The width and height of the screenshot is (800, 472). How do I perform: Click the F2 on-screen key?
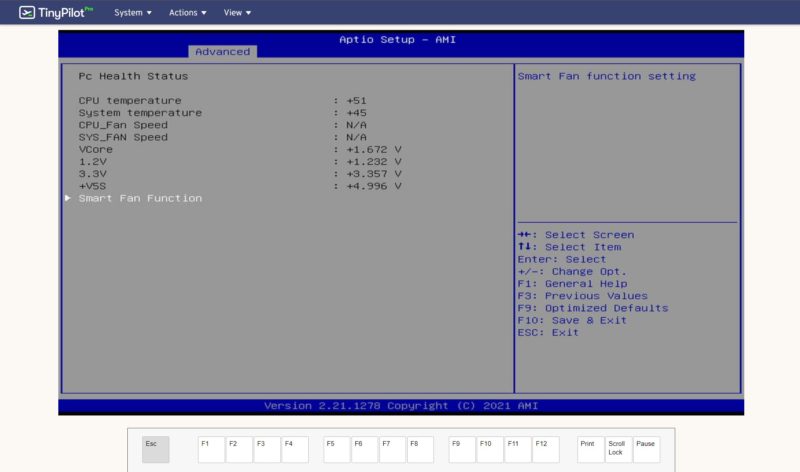click(x=239, y=449)
